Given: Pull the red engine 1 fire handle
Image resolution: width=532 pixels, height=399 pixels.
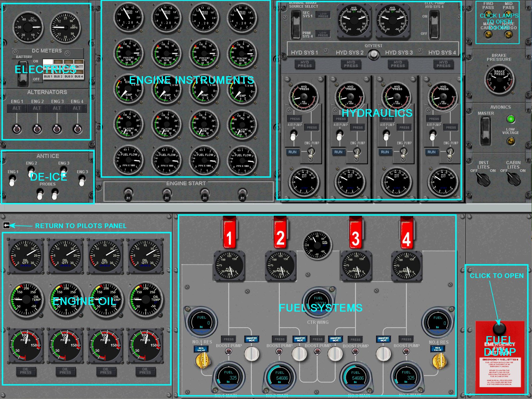Looking at the screenshot, I should (x=229, y=233).
